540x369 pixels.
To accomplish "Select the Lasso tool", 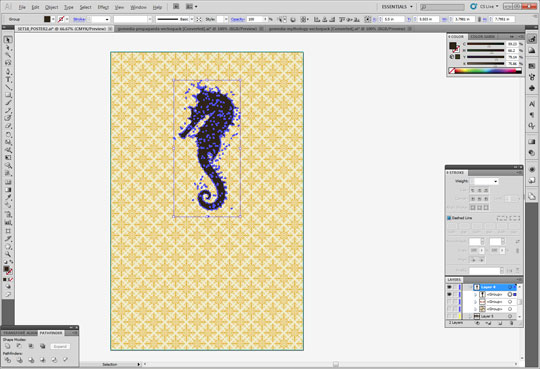I will (x=8, y=63).
